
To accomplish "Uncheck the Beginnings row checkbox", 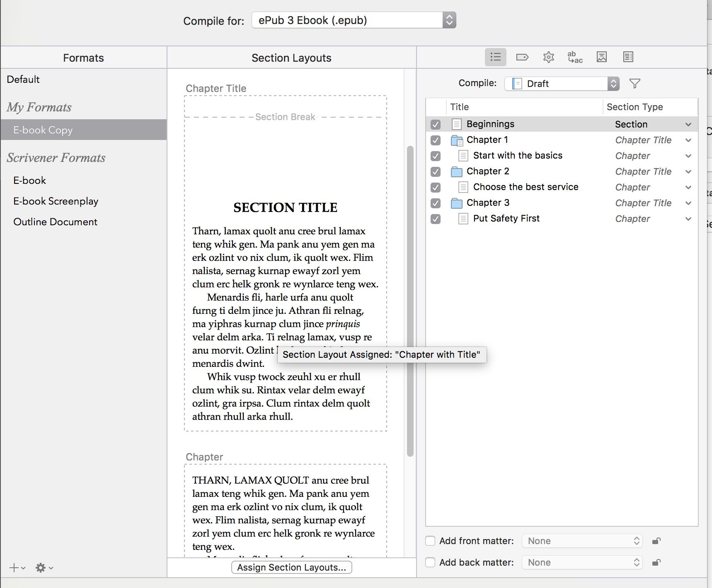I will point(436,124).
